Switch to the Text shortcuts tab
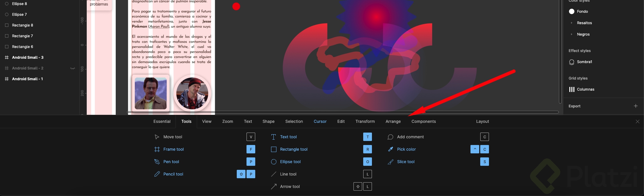This screenshot has width=644, height=196. click(x=248, y=121)
